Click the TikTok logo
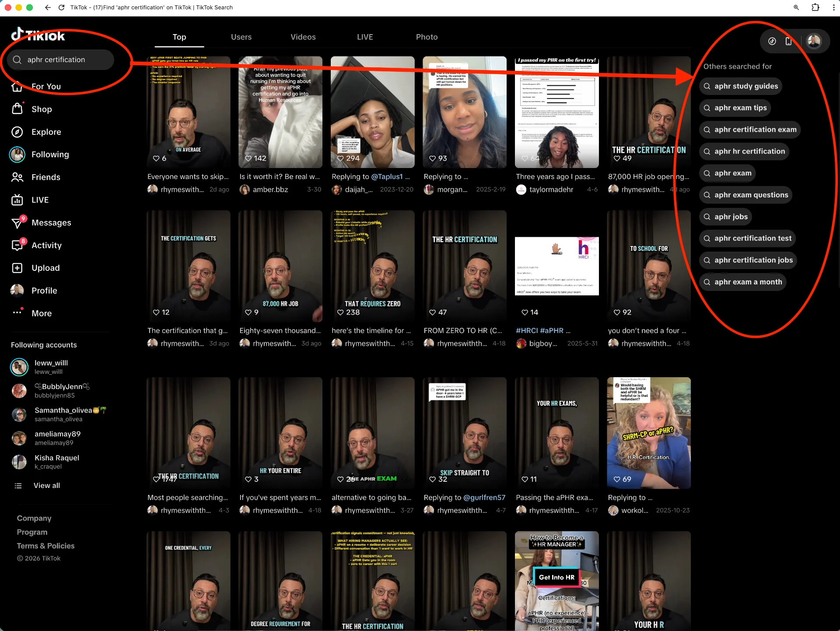The image size is (840, 631). click(x=38, y=35)
